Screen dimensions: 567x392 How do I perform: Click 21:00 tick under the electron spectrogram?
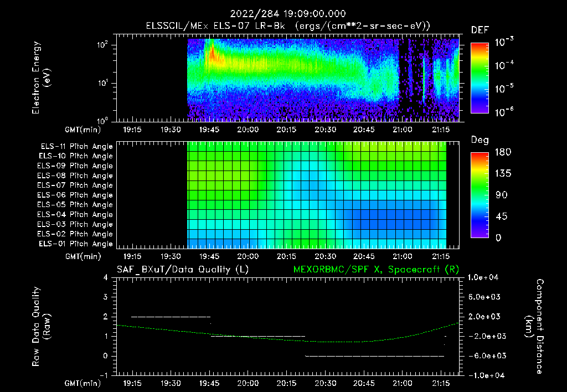403,130
